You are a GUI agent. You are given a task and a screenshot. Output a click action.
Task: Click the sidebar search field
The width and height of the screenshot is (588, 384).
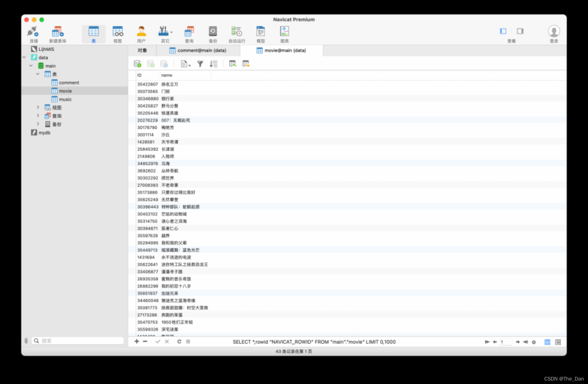[78, 341]
